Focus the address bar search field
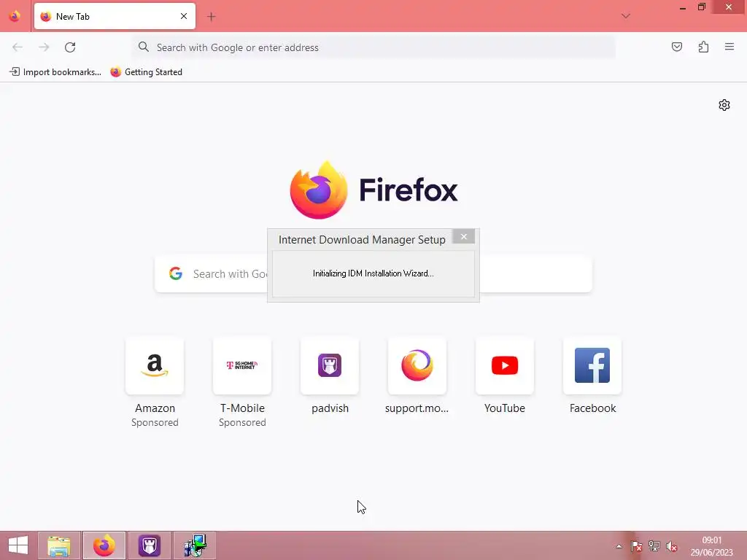This screenshot has width=747, height=560. point(373,47)
